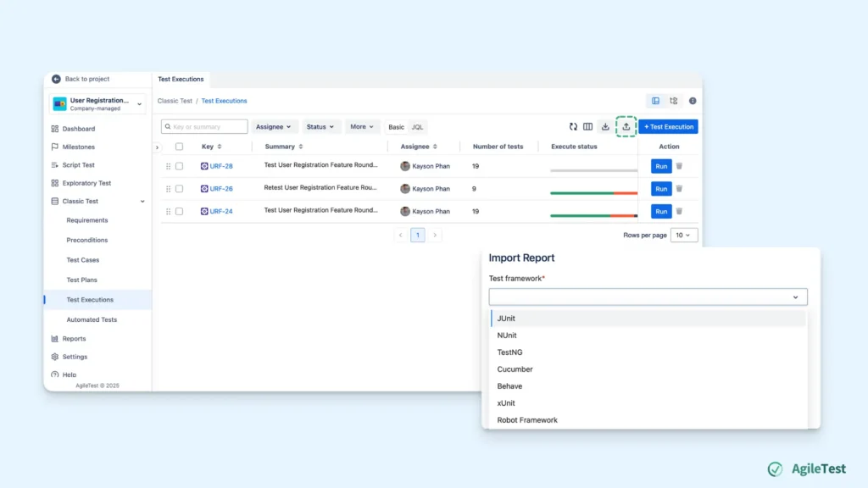
Task: Open the User Registration project switcher
Action: 97,103
